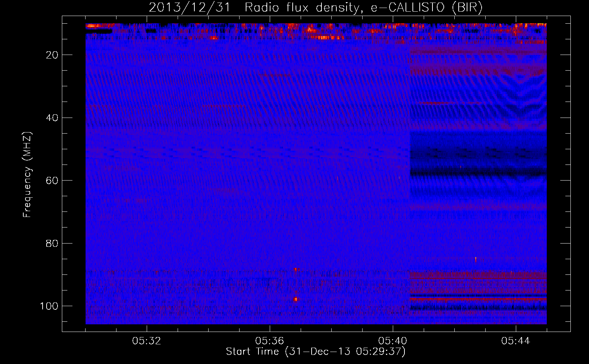Click the plot title '2013/12/31 Radio flux density, e-CALLISTO (BIR)'
The image size is (589, 364).
tap(316, 8)
